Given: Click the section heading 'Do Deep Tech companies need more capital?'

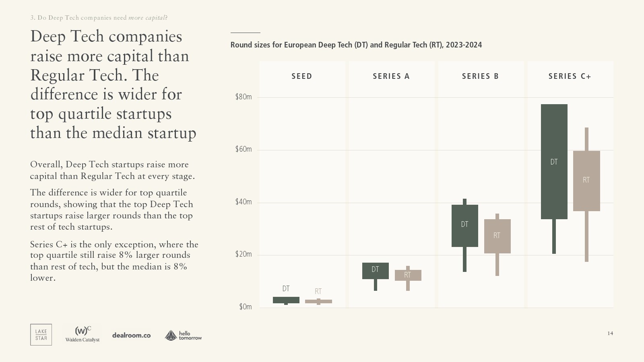Looking at the screenshot, I should [99, 18].
